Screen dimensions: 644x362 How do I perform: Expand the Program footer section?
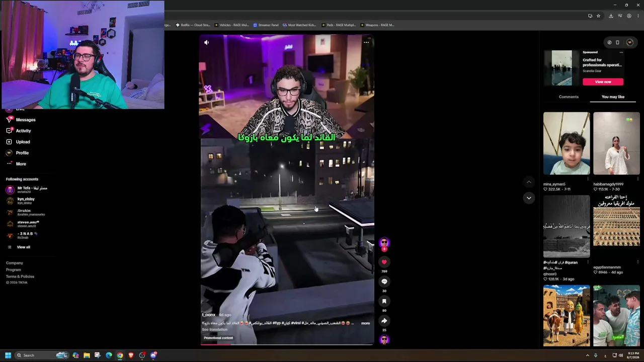14,270
